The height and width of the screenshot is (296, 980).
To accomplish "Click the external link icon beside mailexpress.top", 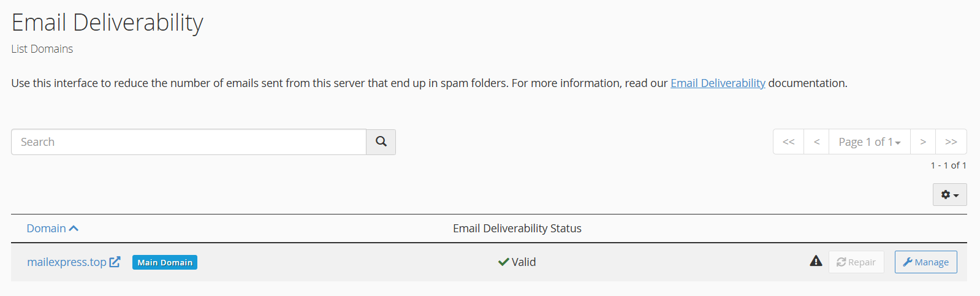I will tap(115, 262).
